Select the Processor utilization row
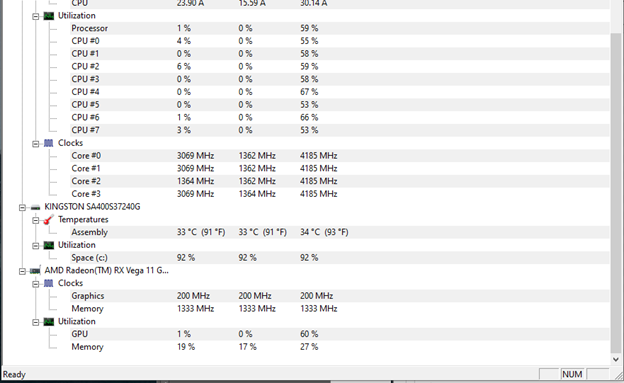The width and height of the screenshot is (624, 383). click(340, 28)
